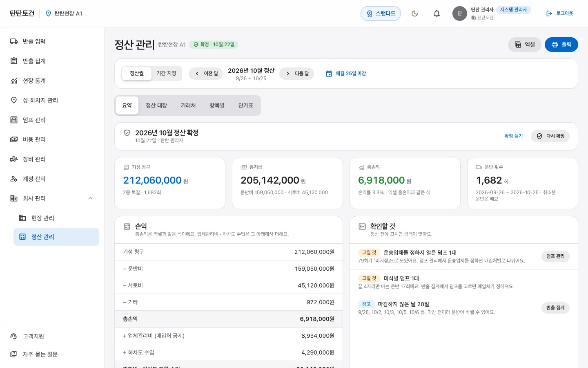588x368 pixels.
Task: Click the 탄탄토건 logo text
Action: click(22, 13)
